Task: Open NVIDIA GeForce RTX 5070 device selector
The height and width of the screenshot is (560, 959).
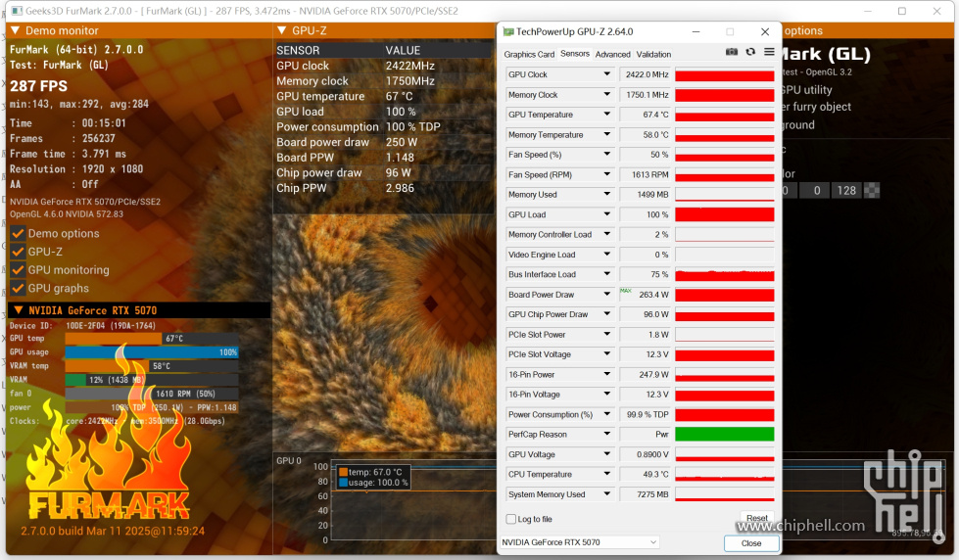Action: pos(580,542)
